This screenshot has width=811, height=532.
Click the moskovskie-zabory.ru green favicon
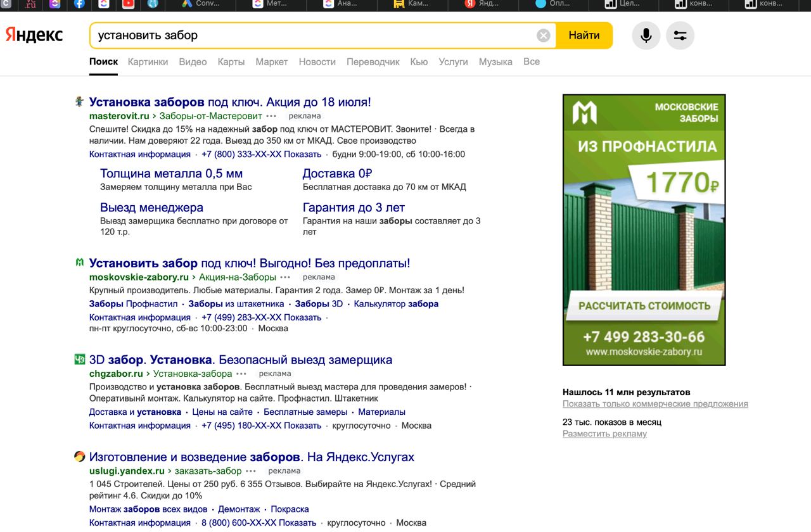click(x=79, y=262)
